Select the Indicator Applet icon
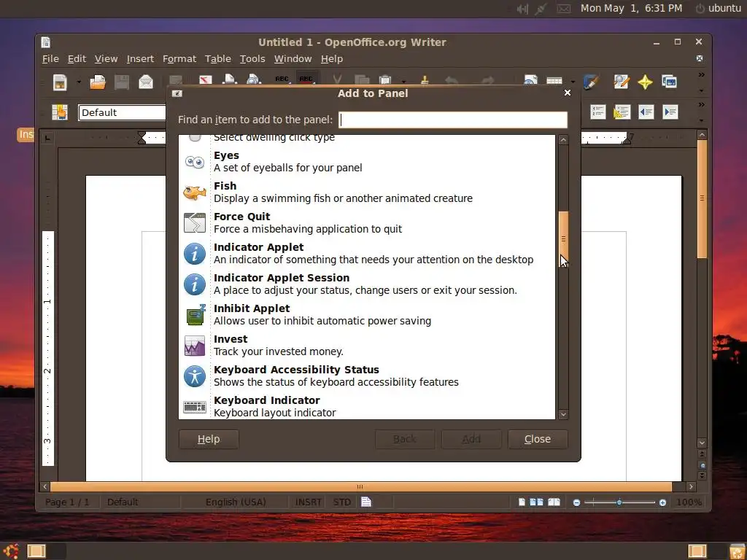 (194, 253)
